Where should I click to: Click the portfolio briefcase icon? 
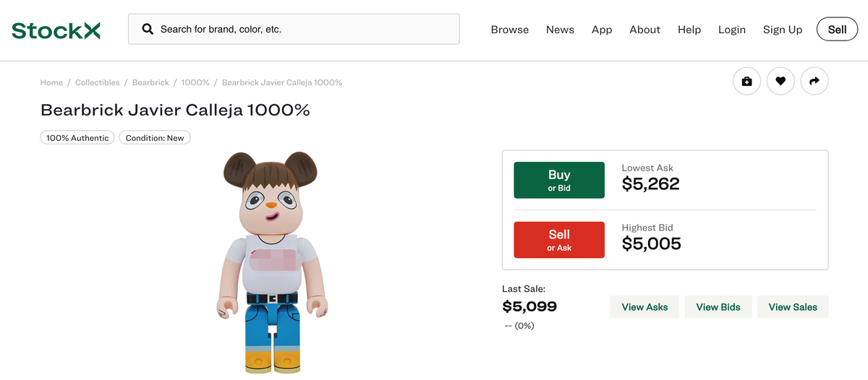pyautogui.click(x=746, y=82)
